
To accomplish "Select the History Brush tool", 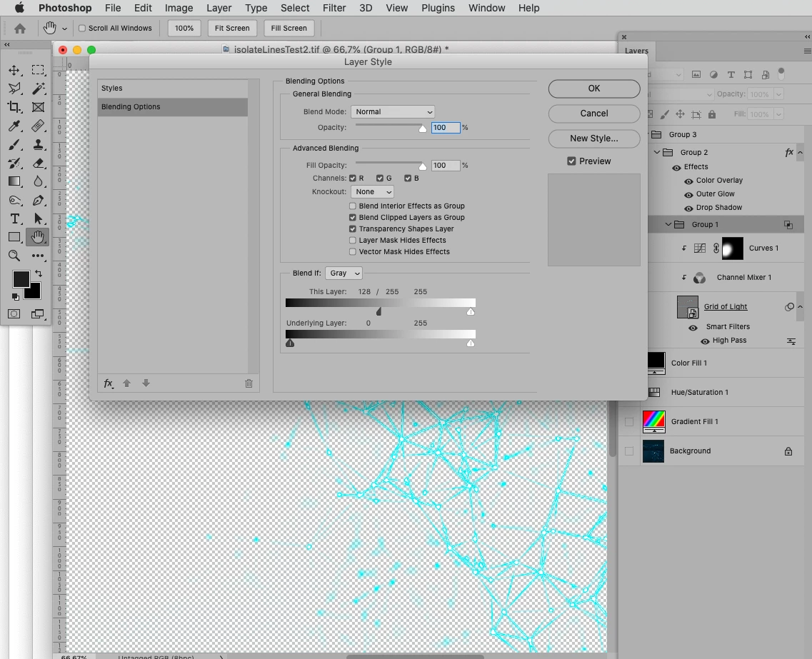I will [14, 163].
